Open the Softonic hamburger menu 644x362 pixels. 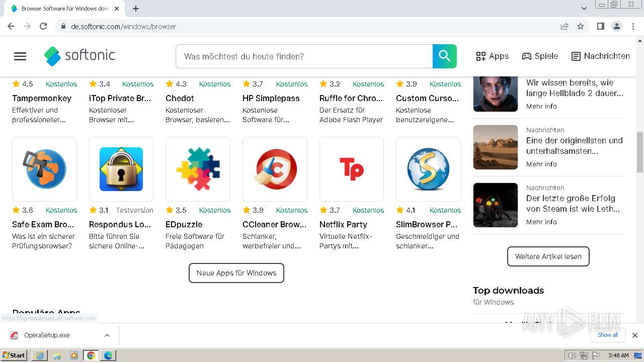pyautogui.click(x=20, y=56)
